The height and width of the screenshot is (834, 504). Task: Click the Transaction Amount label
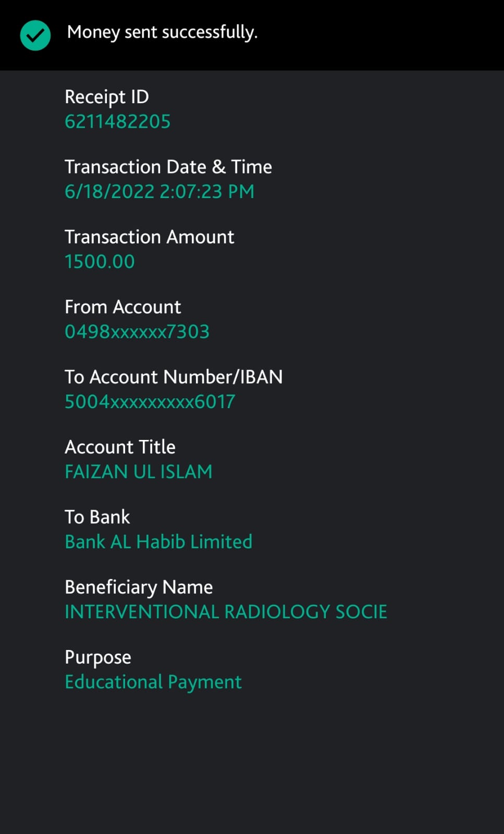point(150,237)
